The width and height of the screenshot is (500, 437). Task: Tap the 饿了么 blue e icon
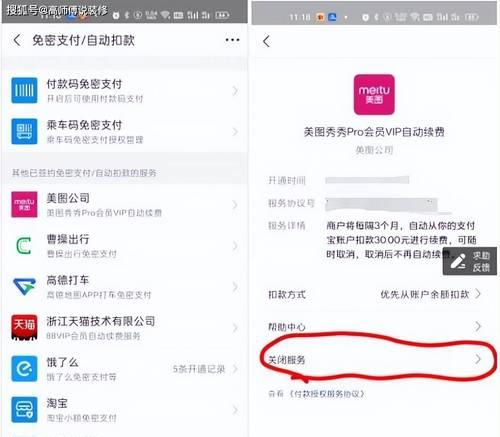tap(24, 368)
